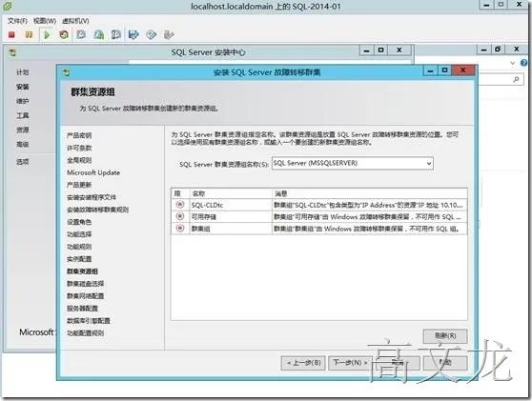The image size is (532, 401).
Task: Click the 实例配置 step
Action: pyautogui.click(x=79, y=259)
